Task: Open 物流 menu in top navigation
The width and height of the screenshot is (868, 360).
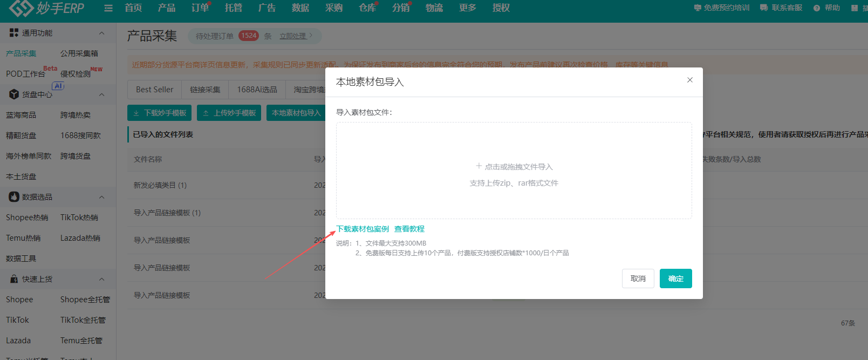Action: pos(434,8)
